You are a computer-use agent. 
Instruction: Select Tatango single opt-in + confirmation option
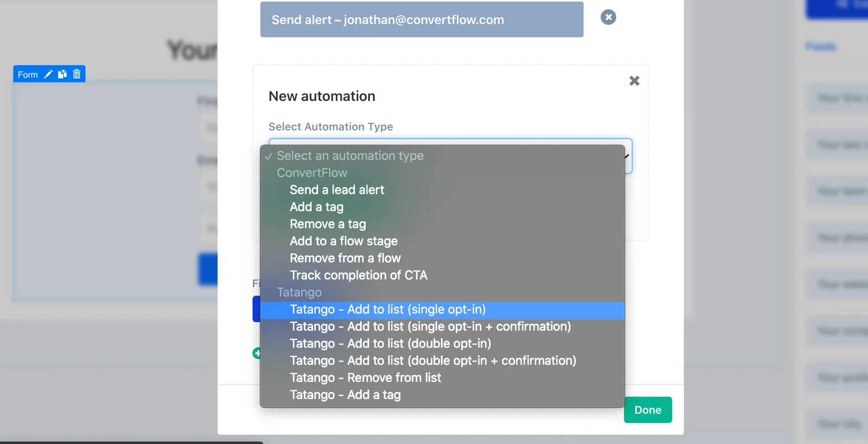pos(442,326)
